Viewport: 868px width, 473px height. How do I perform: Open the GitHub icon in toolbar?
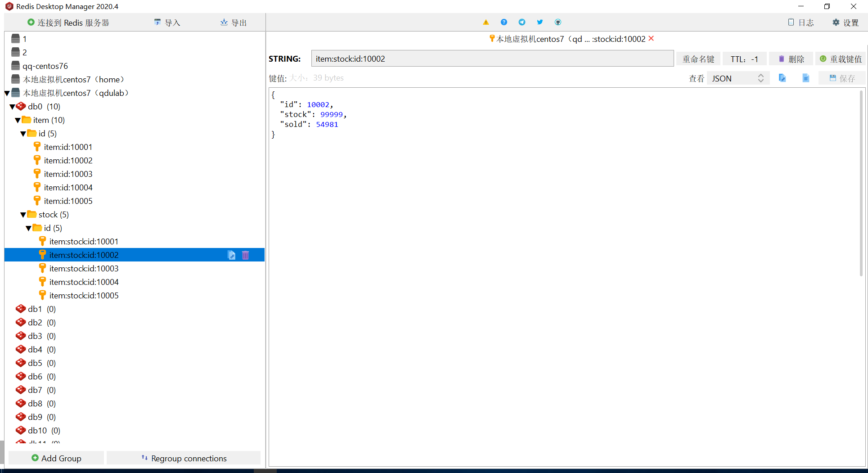(x=558, y=22)
